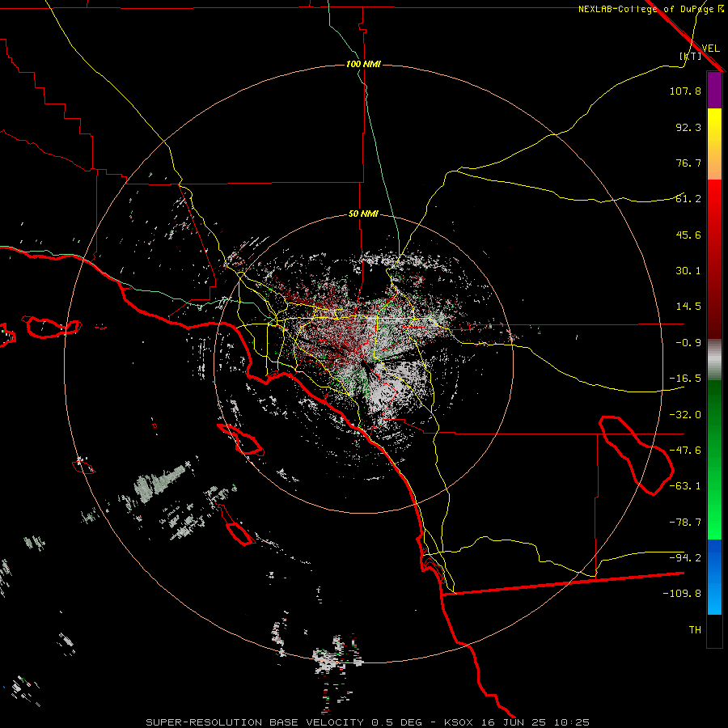Click the -78.7 velocity scale value

click(x=685, y=523)
